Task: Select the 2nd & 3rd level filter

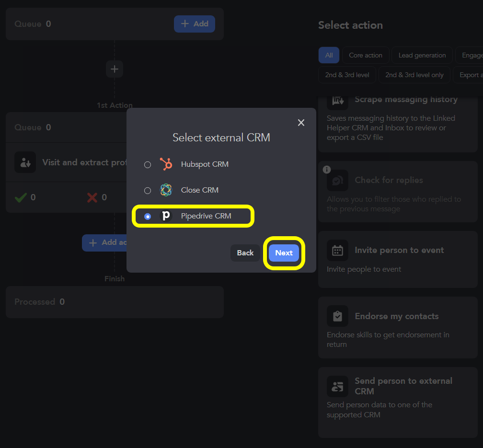Action: tap(347, 75)
